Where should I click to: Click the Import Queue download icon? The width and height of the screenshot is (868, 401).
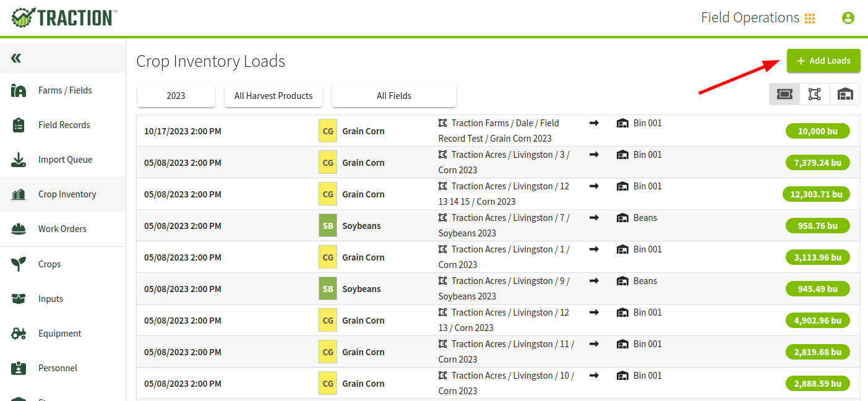pyautogui.click(x=19, y=160)
